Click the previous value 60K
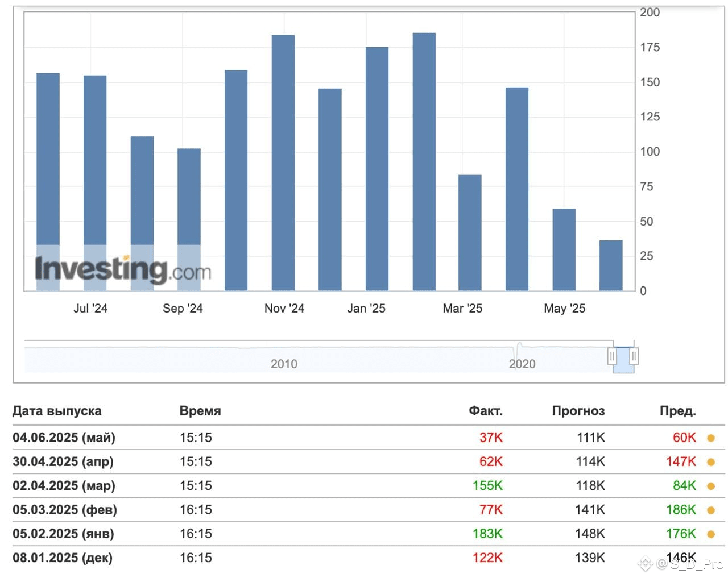This screenshot has width=728, height=578. point(684,438)
